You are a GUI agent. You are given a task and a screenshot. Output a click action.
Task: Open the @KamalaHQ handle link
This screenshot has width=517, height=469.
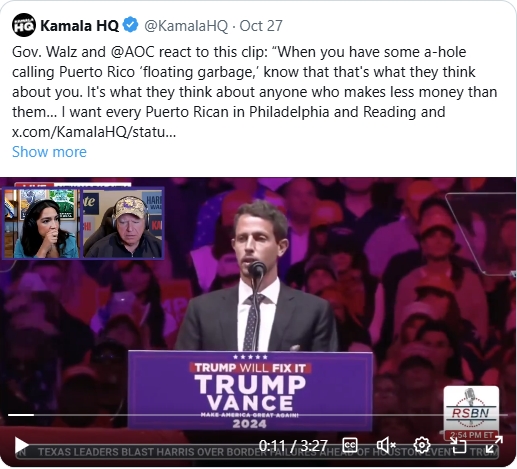[x=186, y=26]
